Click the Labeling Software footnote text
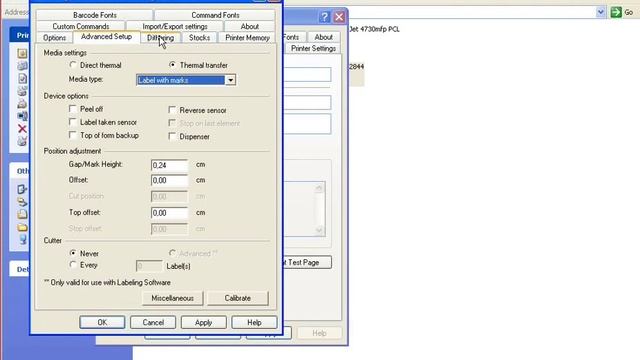640x360 pixels. [x=107, y=282]
